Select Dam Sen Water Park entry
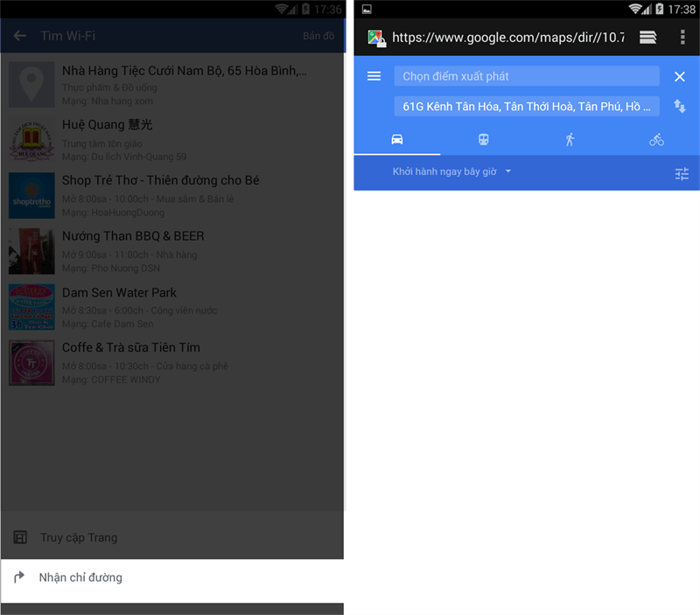 point(172,307)
